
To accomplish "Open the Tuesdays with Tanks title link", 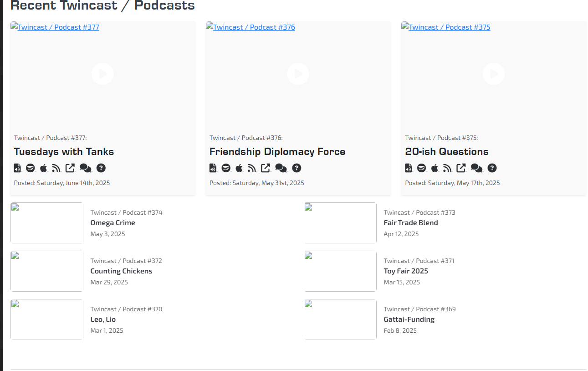I will click(64, 152).
